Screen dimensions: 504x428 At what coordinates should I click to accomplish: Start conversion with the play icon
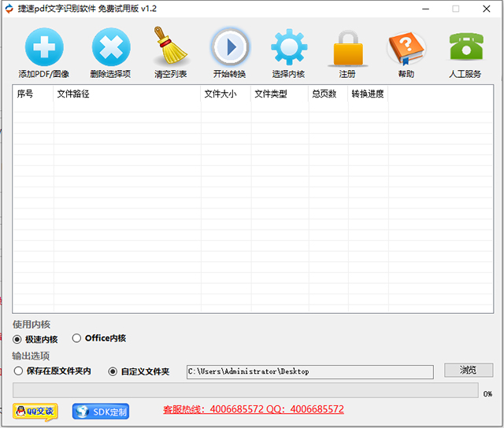point(230,47)
